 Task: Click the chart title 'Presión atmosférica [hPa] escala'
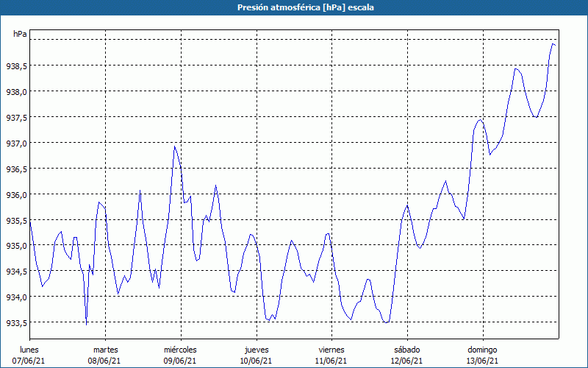pos(306,7)
